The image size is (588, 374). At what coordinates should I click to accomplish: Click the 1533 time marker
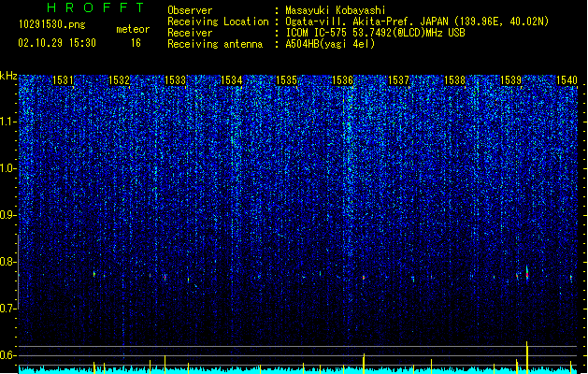[175, 79]
